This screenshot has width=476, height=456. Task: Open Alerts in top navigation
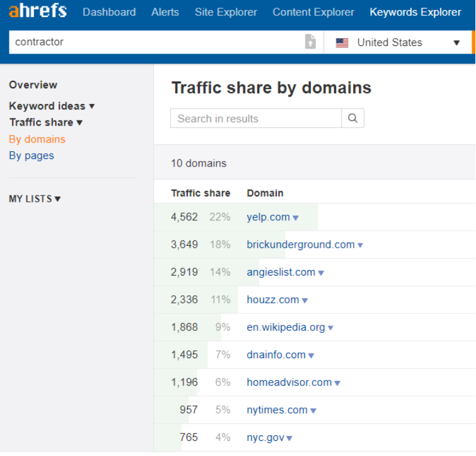pos(165,12)
